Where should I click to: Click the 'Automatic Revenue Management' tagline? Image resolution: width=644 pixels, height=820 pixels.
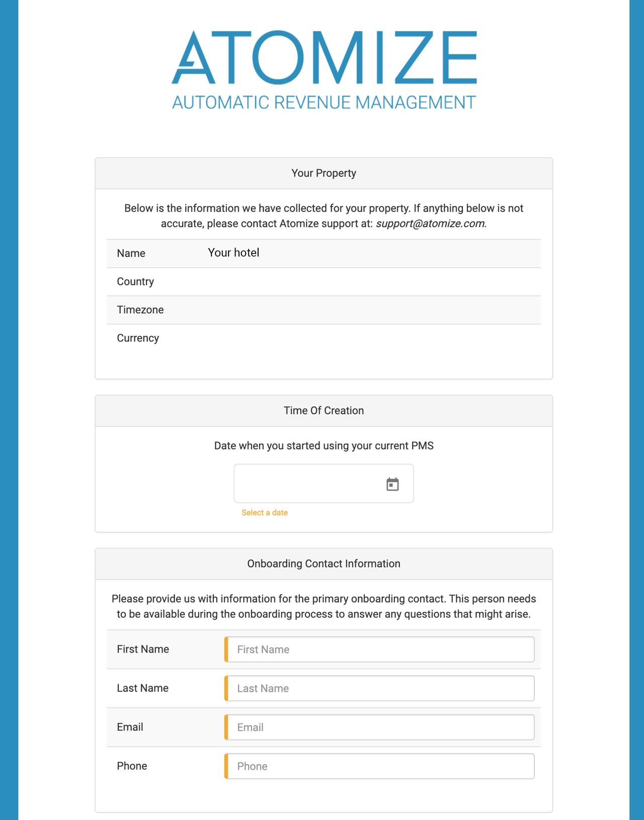(x=324, y=103)
